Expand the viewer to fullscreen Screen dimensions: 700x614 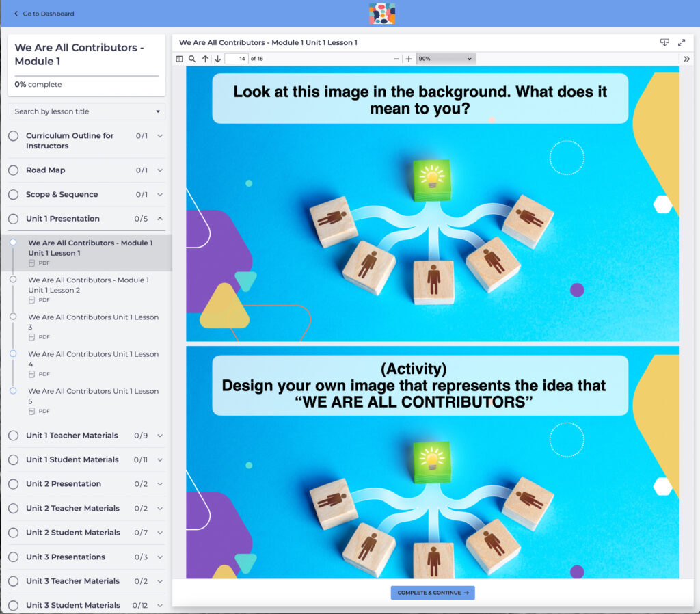[682, 42]
